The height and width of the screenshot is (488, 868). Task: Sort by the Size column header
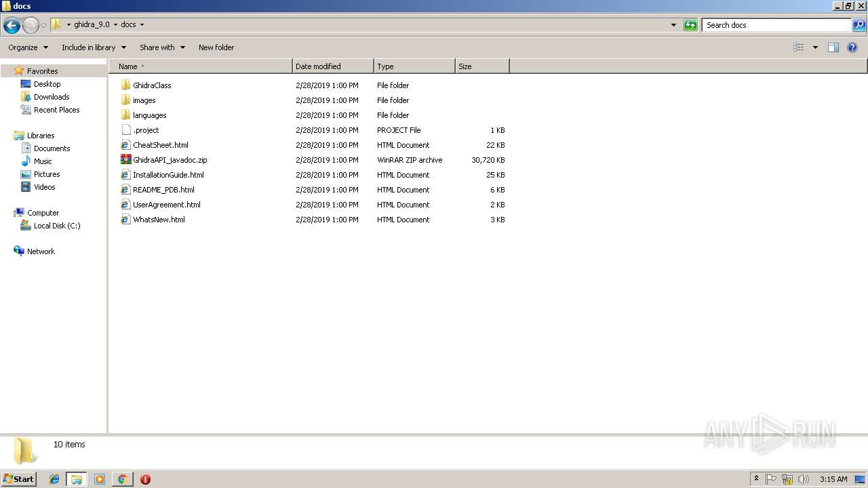click(x=482, y=66)
